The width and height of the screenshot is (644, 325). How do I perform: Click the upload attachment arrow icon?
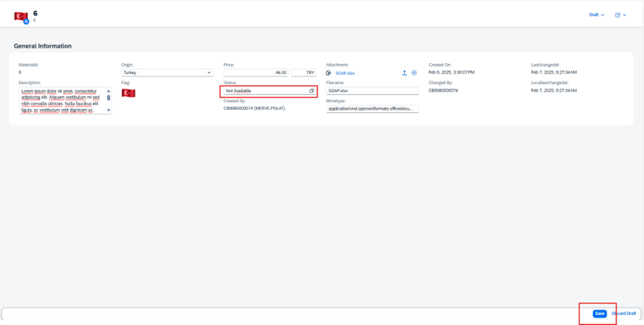(x=404, y=73)
